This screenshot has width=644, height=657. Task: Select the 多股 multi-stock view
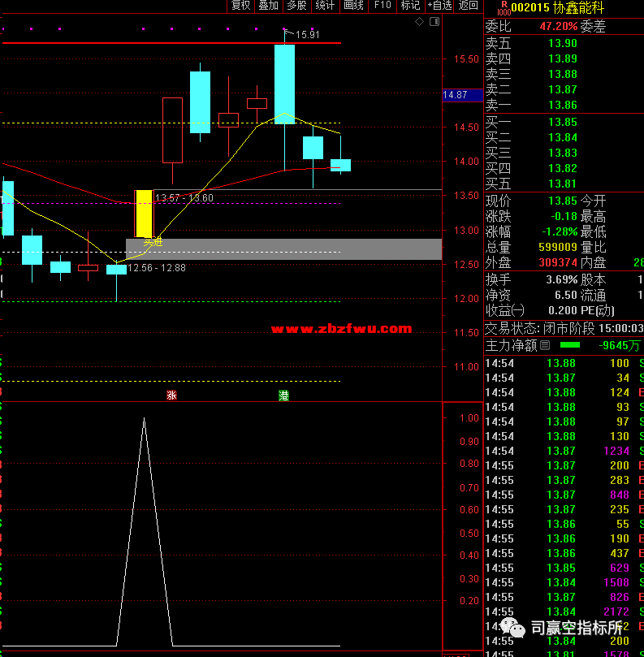pos(296,6)
